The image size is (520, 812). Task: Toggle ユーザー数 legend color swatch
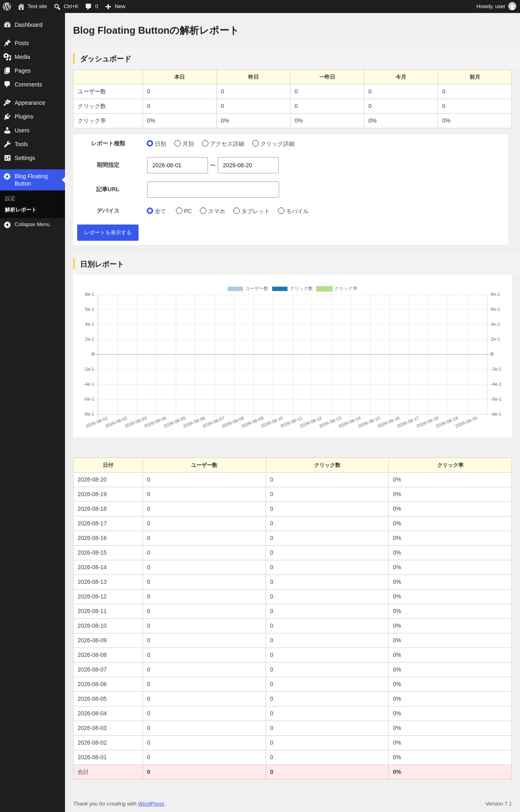[x=235, y=289]
